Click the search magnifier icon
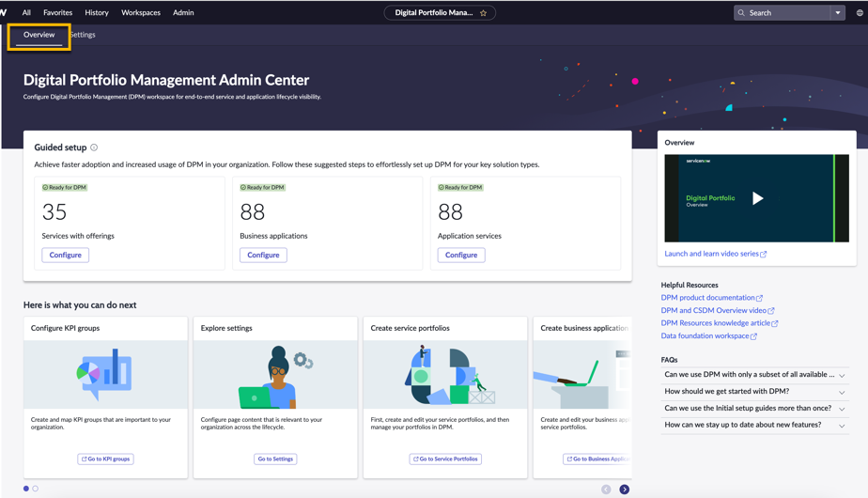 [x=741, y=13]
